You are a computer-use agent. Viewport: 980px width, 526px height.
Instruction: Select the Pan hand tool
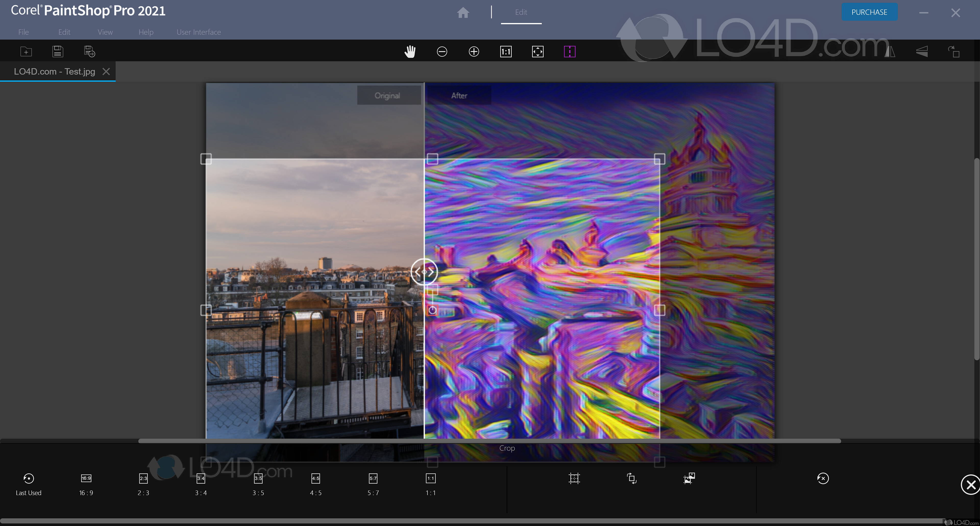click(x=410, y=51)
